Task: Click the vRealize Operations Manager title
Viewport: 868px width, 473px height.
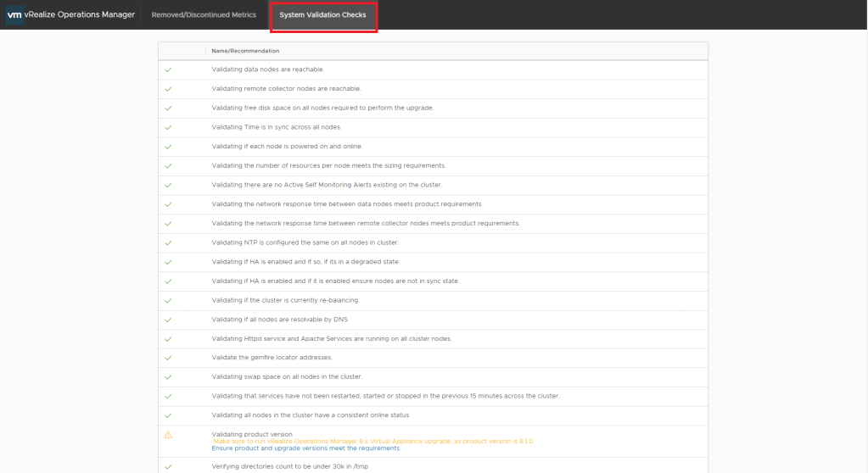Action: pos(80,14)
